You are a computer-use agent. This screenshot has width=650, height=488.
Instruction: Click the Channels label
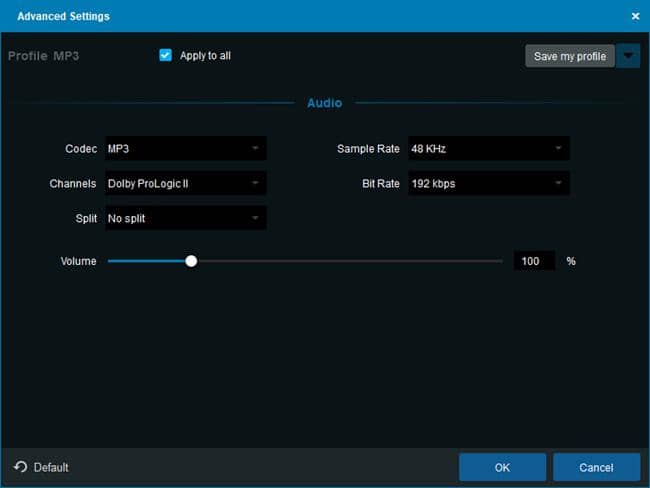[73, 183]
